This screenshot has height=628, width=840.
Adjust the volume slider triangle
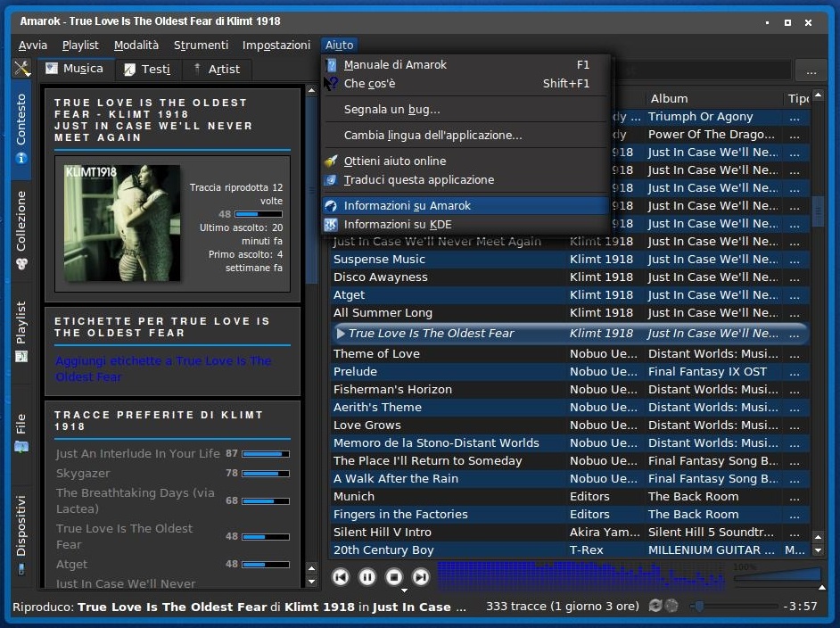pyautogui.click(x=778, y=575)
